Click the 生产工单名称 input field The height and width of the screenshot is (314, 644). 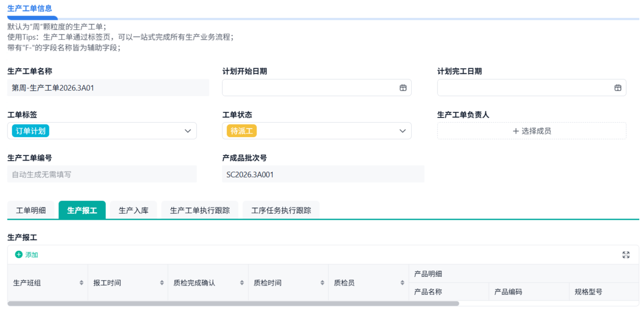pyautogui.click(x=107, y=87)
